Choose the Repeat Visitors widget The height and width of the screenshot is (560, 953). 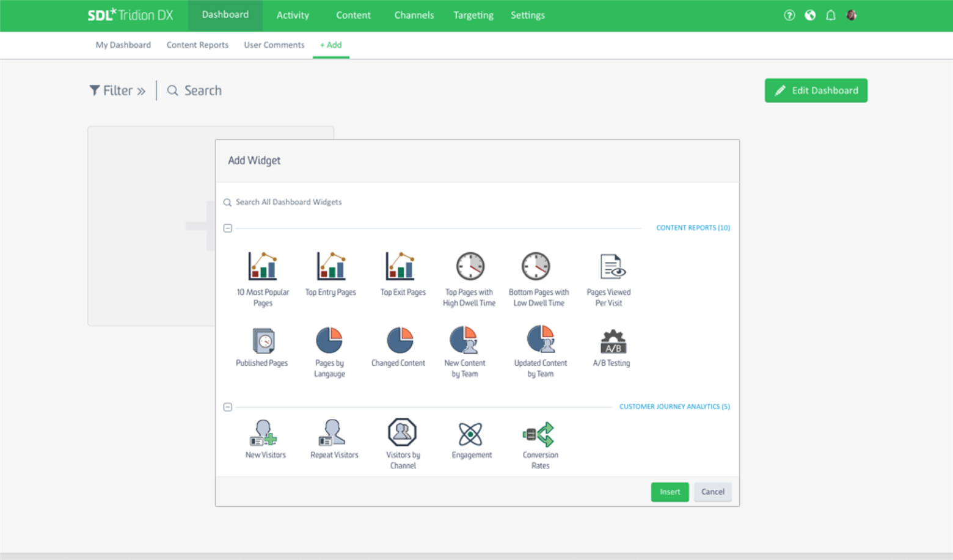point(334,439)
